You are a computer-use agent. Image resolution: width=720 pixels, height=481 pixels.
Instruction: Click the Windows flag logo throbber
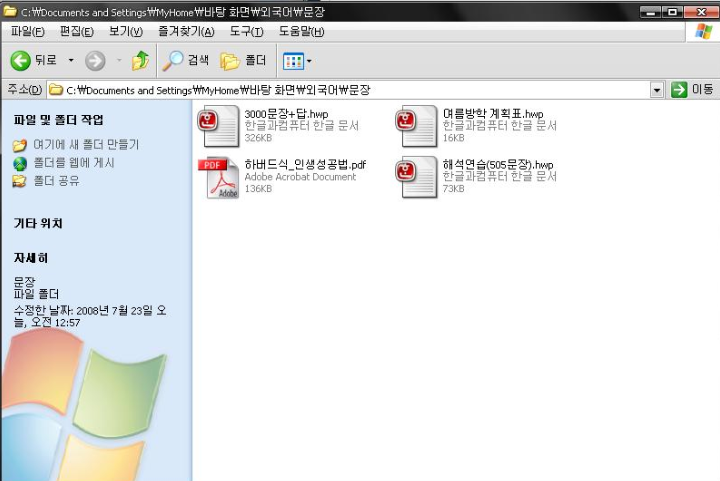[703, 32]
